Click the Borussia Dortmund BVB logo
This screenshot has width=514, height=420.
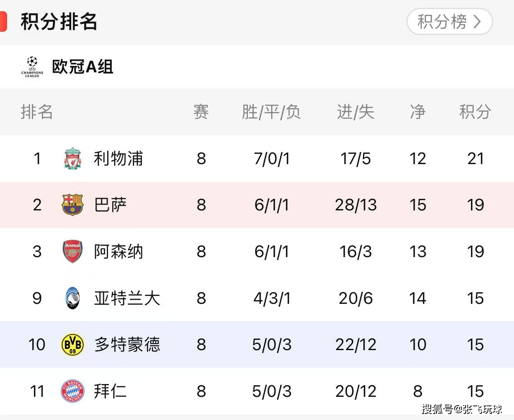point(72,344)
